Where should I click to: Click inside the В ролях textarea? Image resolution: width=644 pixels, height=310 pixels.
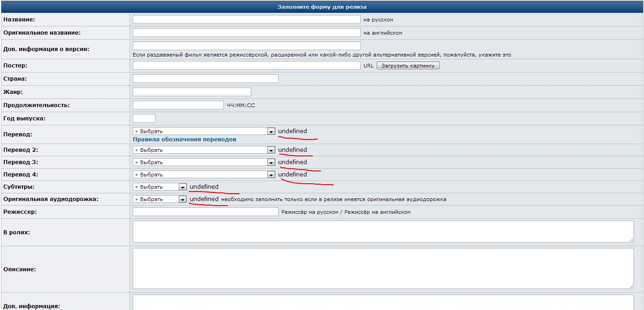coord(382,232)
